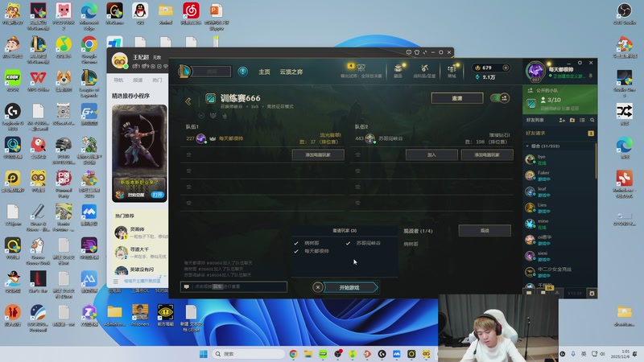Click the Google Chrome desktop shortcut
The image size is (644, 362).
pos(89,49)
